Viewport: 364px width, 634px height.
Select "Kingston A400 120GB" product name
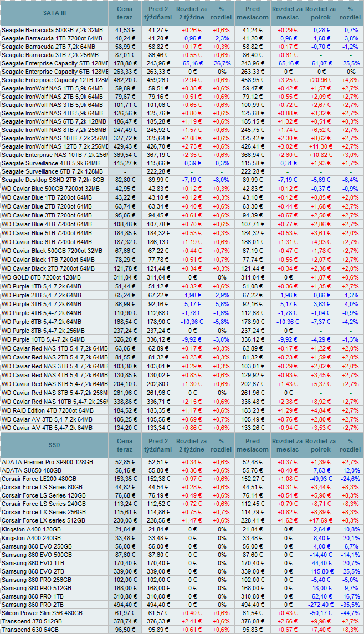tap(33, 529)
